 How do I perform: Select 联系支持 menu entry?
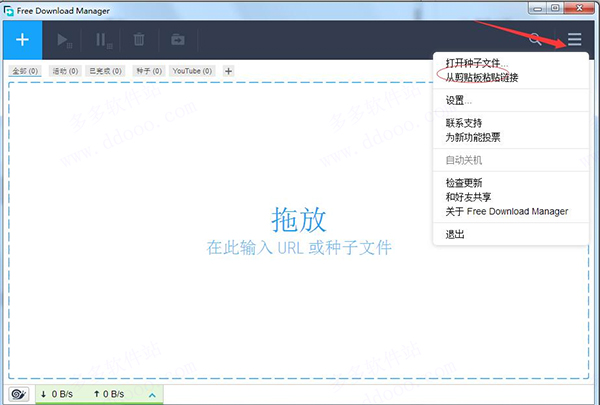click(x=510, y=123)
